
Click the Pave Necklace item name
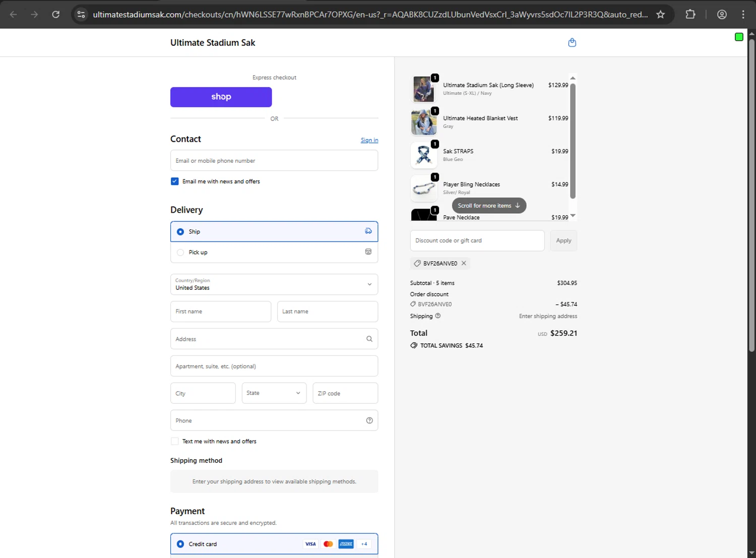coord(461,217)
